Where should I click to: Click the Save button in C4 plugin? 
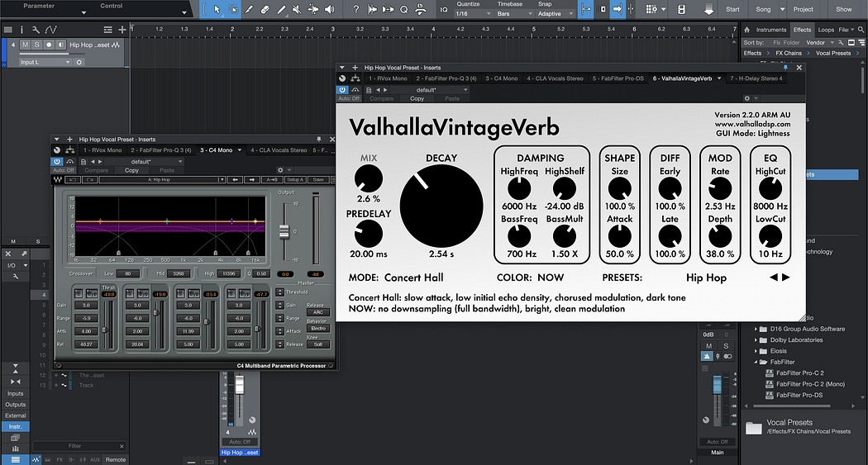(x=318, y=179)
